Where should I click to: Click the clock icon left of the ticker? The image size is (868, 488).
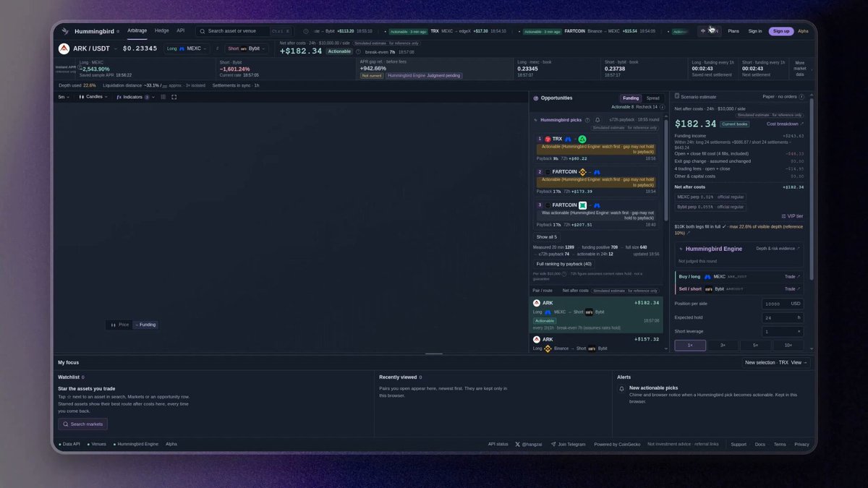coord(306,31)
